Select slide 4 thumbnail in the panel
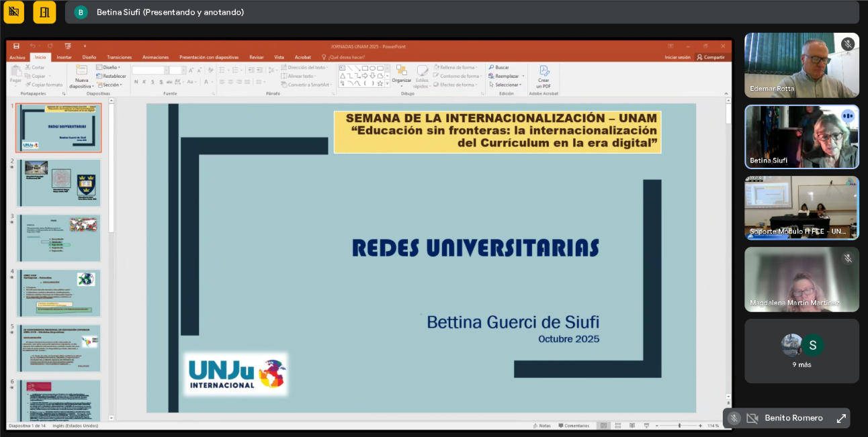The height and width of the screenshot is (437, 868). [58, 293]
